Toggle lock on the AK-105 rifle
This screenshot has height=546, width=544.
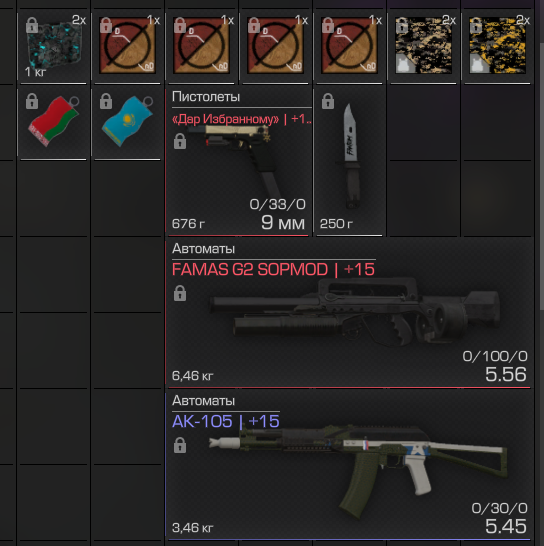[x=180, y=445]
